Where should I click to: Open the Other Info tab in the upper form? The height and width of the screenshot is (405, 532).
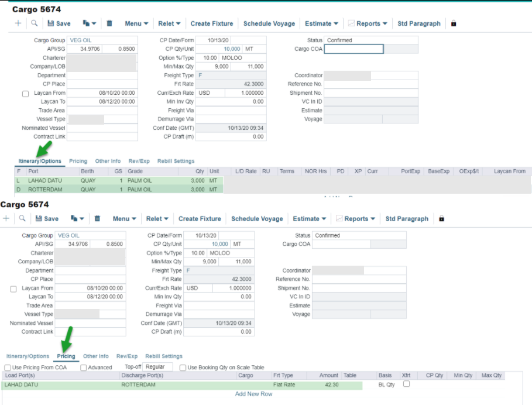108,161
